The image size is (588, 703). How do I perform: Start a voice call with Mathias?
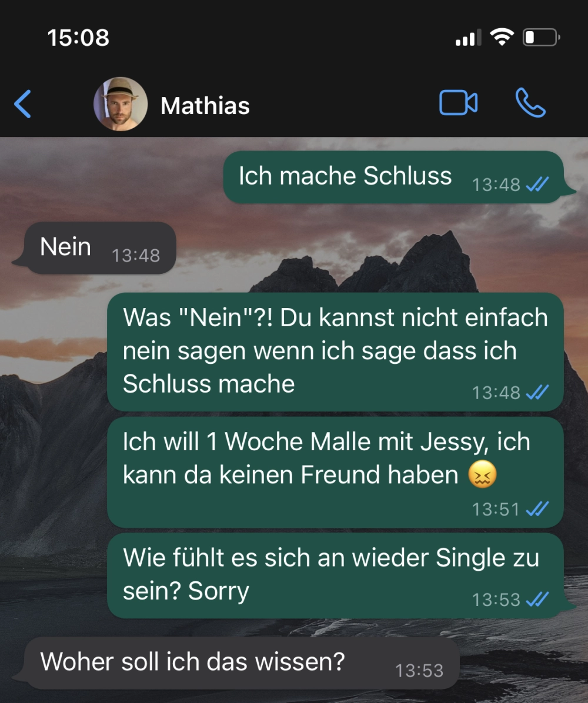[x=530, y=103]
